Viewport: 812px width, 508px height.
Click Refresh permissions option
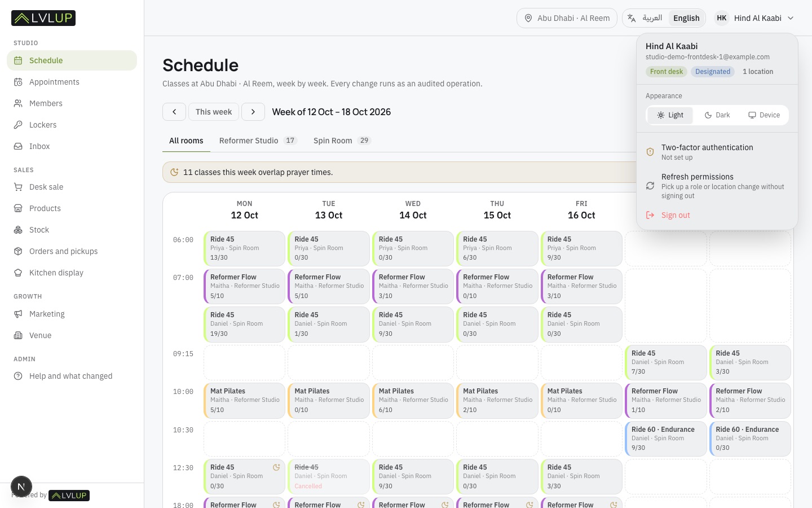tap(717, 186)
